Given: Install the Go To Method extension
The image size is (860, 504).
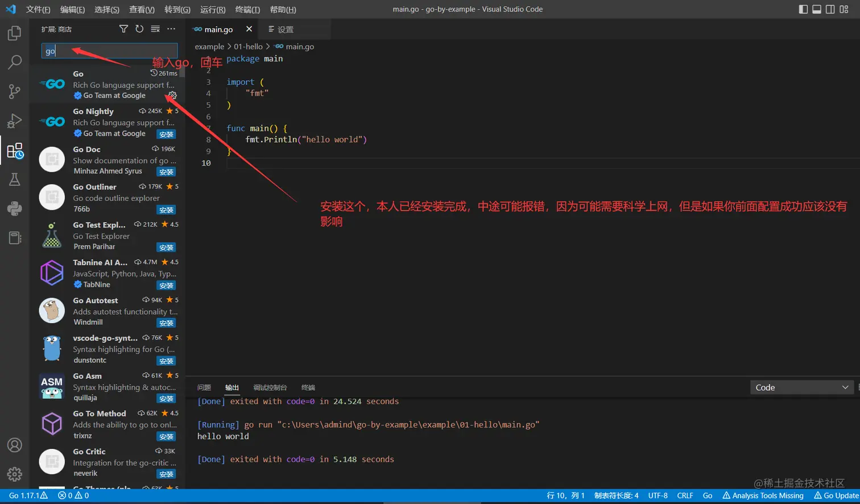Looking at the screenshot, I should [x=166, y=437].
